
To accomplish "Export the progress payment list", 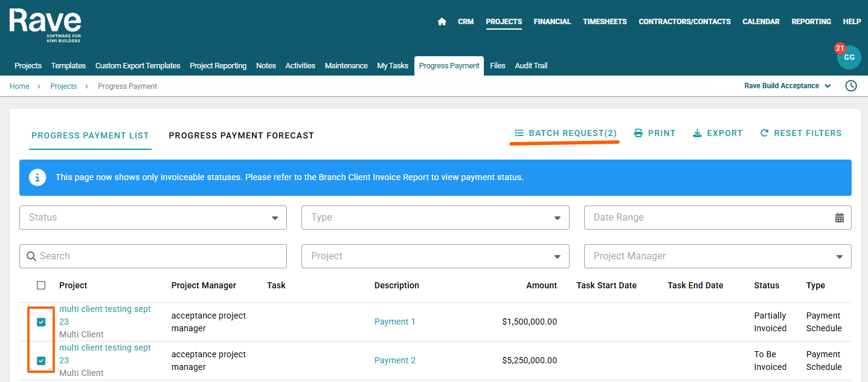I will point(718,133).
